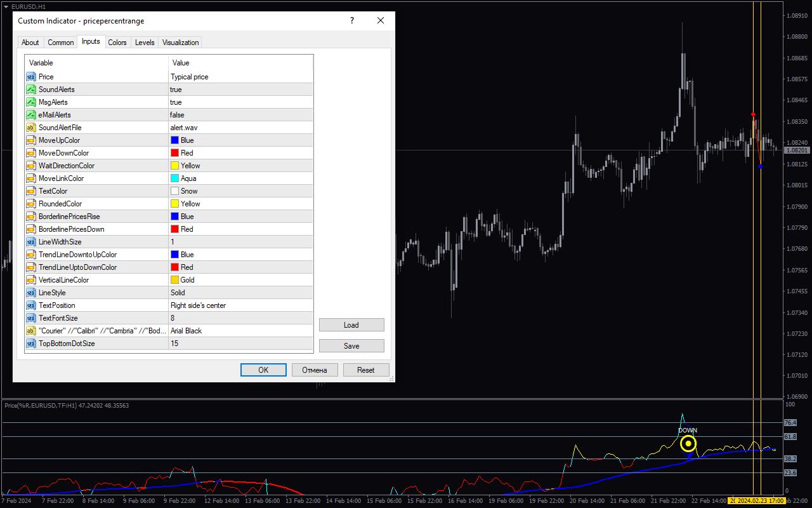812x508 pixels.
Task: Switch to the Common tab
Action: click(x=61, y=43)
